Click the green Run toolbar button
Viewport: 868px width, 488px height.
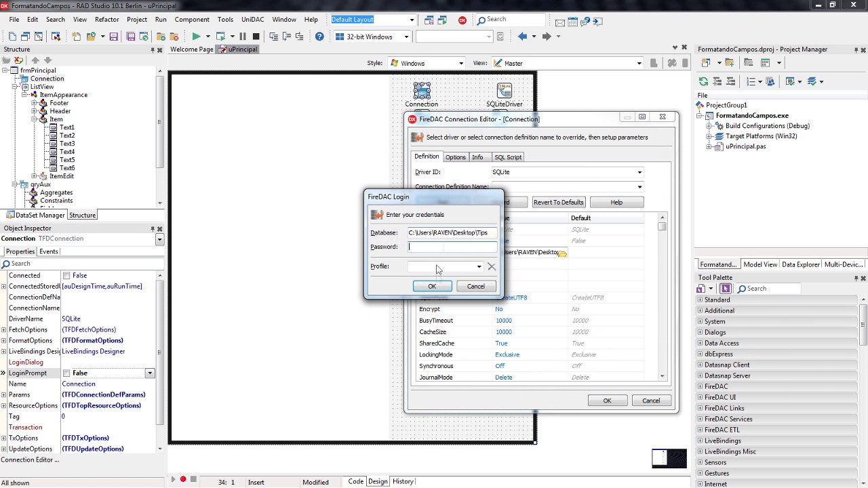pos(196,37)
